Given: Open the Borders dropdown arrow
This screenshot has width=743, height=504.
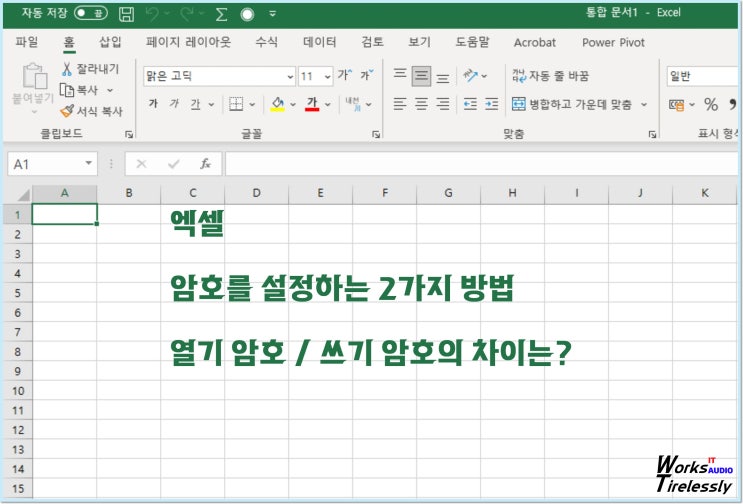Looking at the screenshot, I should click(x=252, y=104).
